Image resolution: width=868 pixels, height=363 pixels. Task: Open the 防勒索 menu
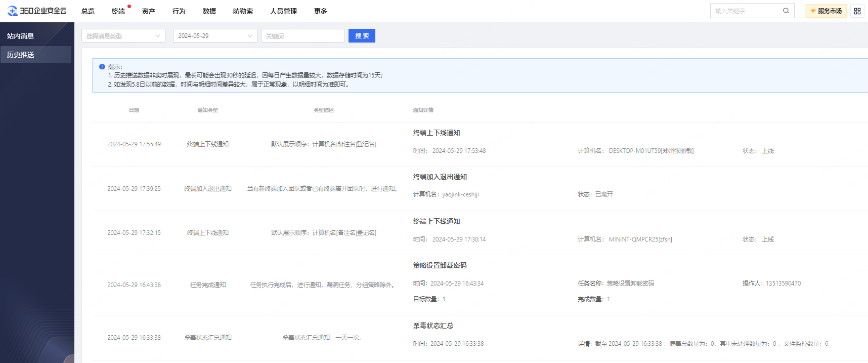(x=243, y=11)
